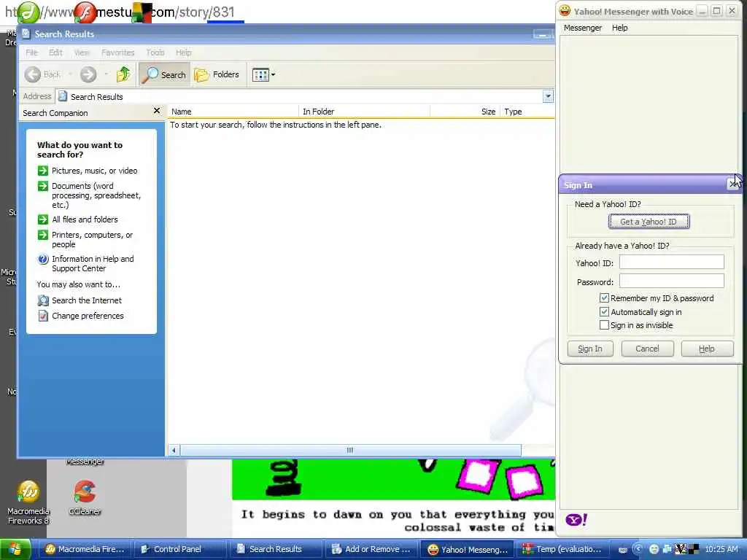Image resolution: width=747 pixels, height=560 pixels.
Task: Toggle the Search magnifier toolbar button
Action: point(165,75)
